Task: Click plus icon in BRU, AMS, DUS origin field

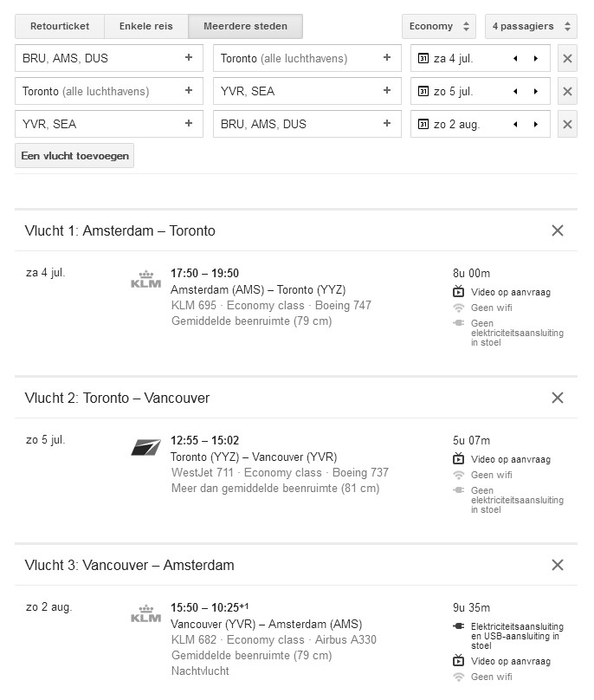Action: coord(189,59)
